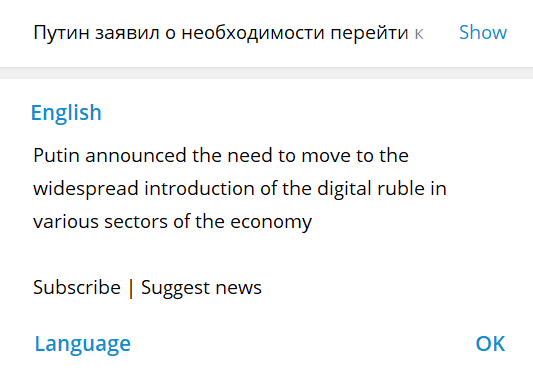Click the Suggest news text
Screen dimensions: 533x377
(201, 288)
